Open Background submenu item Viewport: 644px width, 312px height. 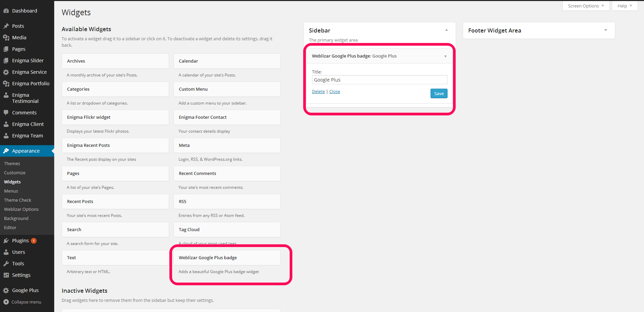(x=16, y=218)
